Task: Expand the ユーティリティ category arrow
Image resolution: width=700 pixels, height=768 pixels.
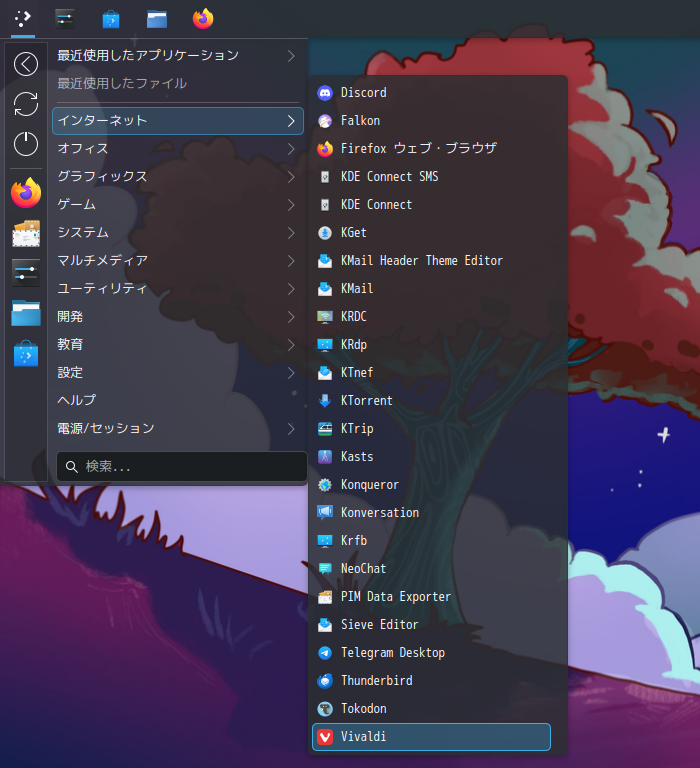Action: pyautogui.click(x=291, y=288)
